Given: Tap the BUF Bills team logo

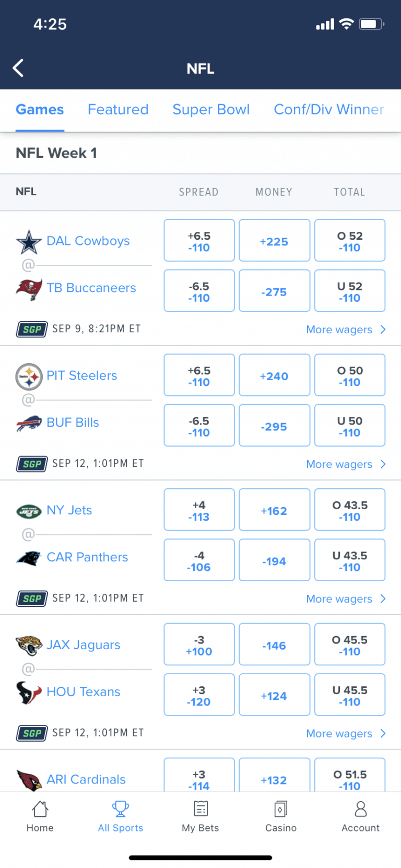Looking at the screenshot, I should 29,423.
